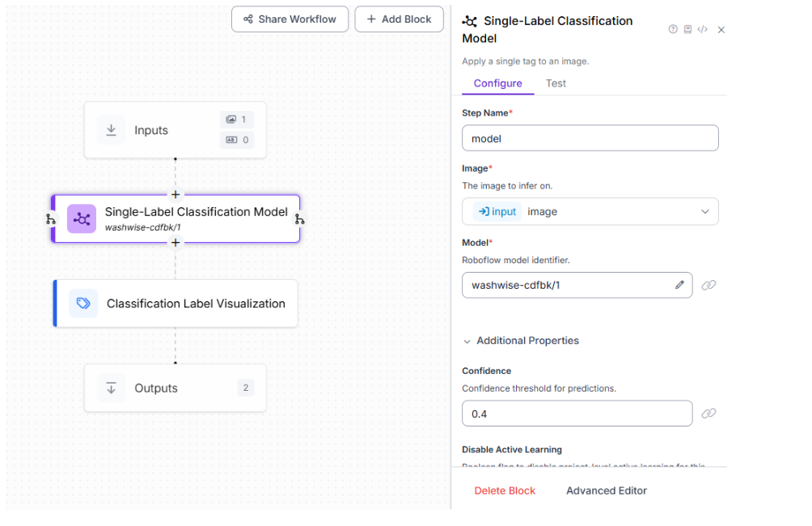Select the Configure tab
Viewport: 812px width, 526px height.
click(497, 83)
